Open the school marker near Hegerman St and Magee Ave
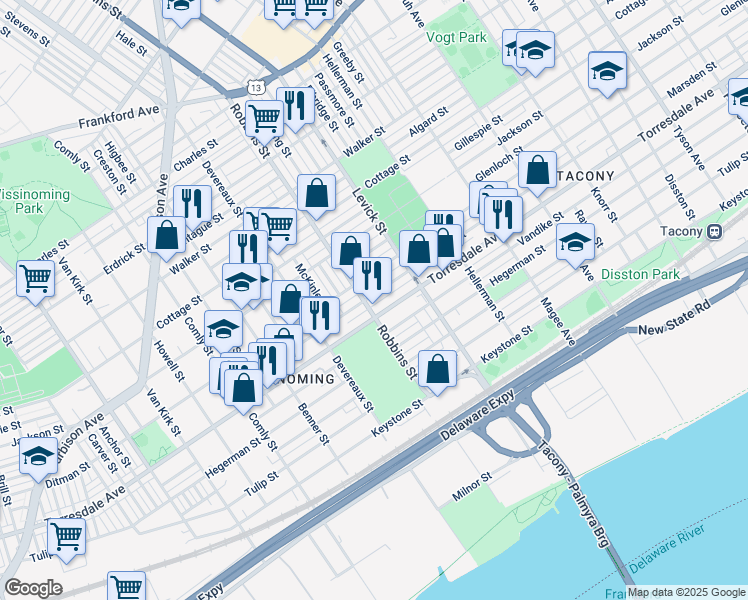748x600 pixels. pos(575,243)
